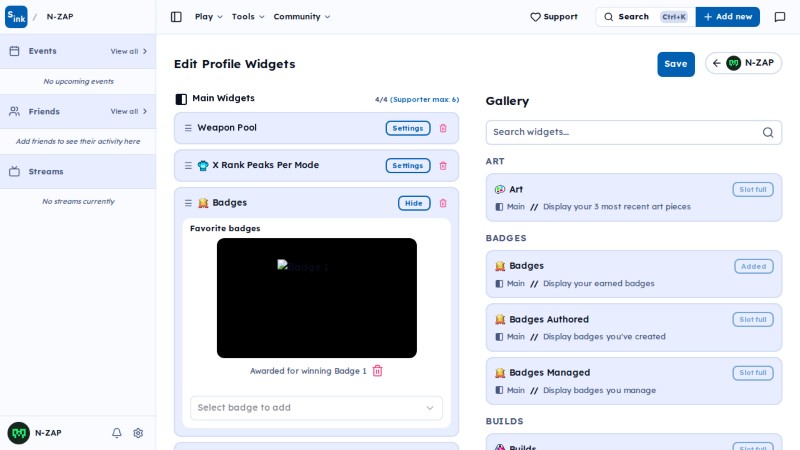Click Slot full for Badges Managed

point(753,373)
